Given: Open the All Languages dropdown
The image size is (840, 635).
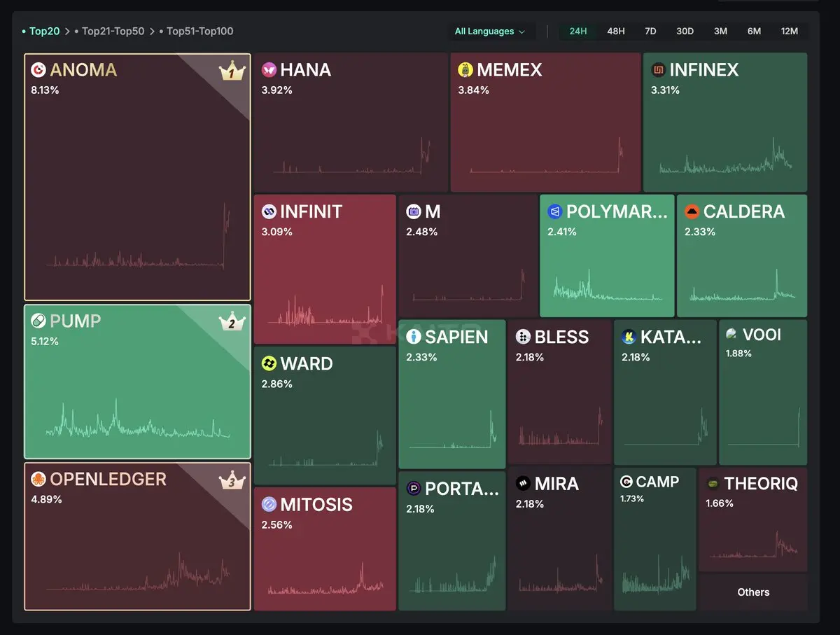Looking at the screenshot, I should coord(490,32).
